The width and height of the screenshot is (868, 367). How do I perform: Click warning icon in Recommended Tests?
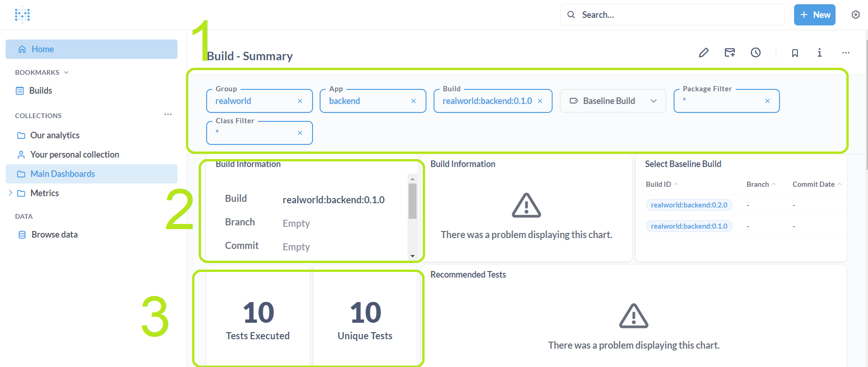coord(634,316)
